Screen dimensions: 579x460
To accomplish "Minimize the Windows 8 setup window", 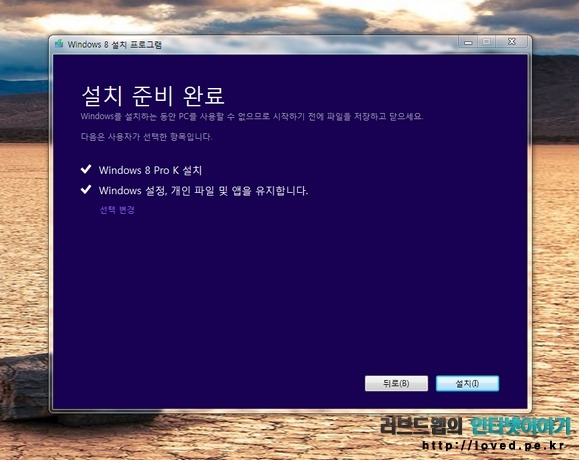I will tap(468, 42).
